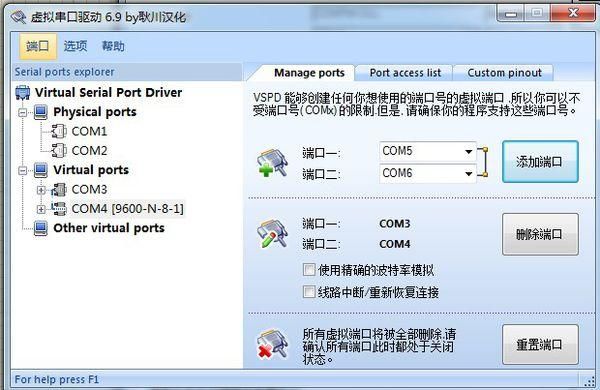
Task: Click the COM2 connector icon
Action: coord(59,150)
